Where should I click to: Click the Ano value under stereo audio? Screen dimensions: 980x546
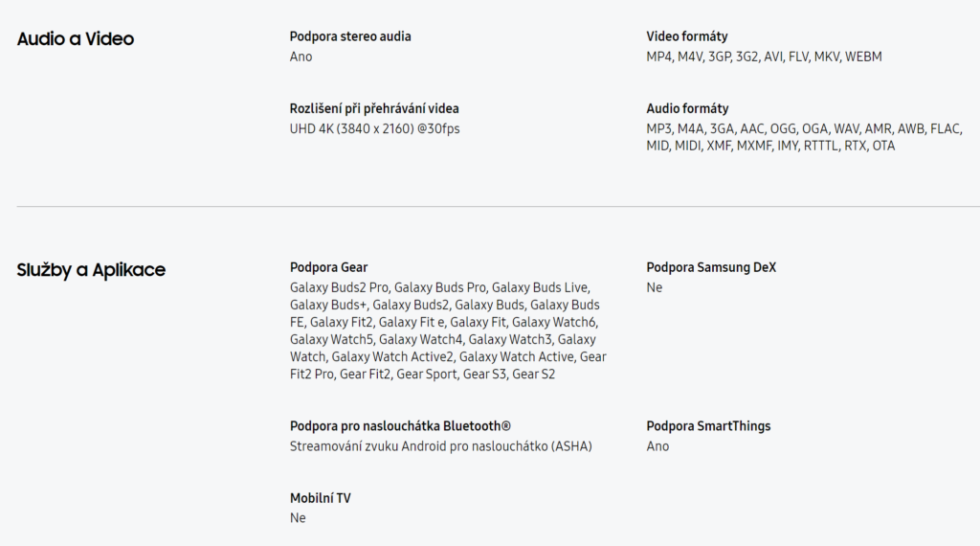coord(301,57)
